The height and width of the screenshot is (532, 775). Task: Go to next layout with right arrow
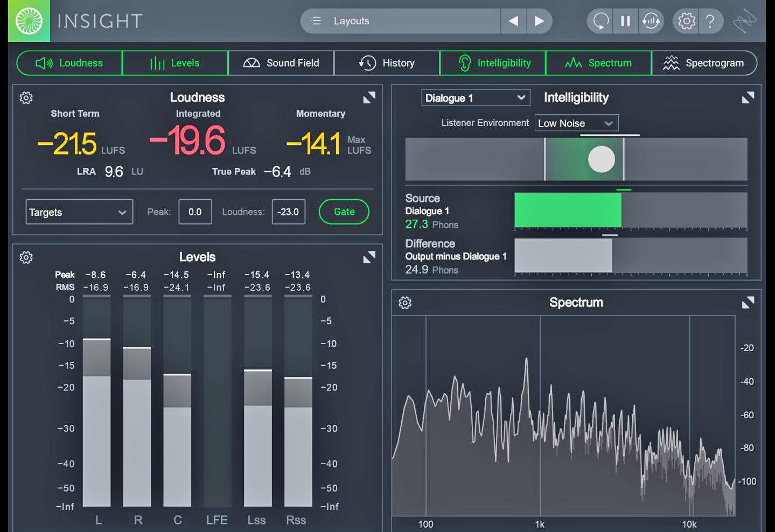539,21
